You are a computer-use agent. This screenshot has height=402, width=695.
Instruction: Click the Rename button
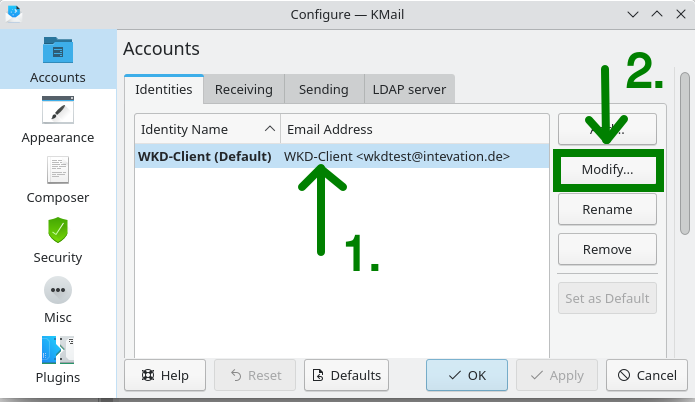point(607,209)
